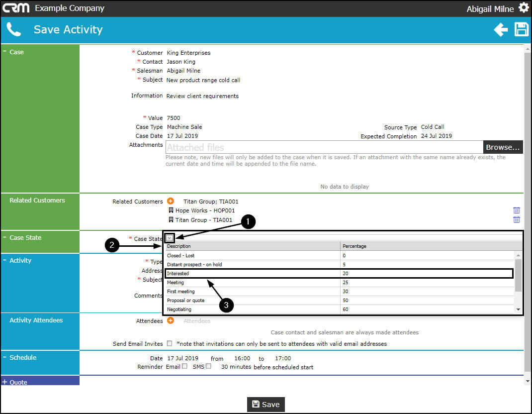
Task: Click the back arrow icon
Action: [x=501, y=29]
